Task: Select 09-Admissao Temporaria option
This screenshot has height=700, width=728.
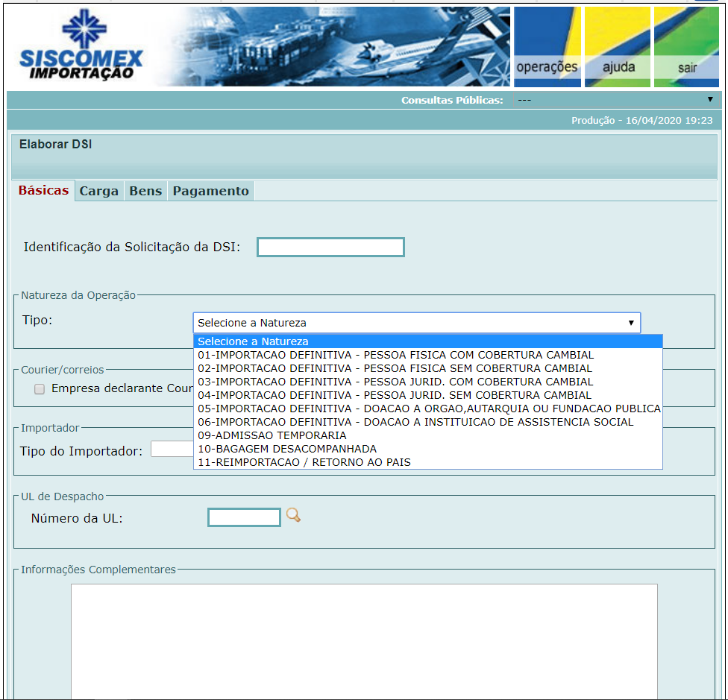Action: pos(427,435)
